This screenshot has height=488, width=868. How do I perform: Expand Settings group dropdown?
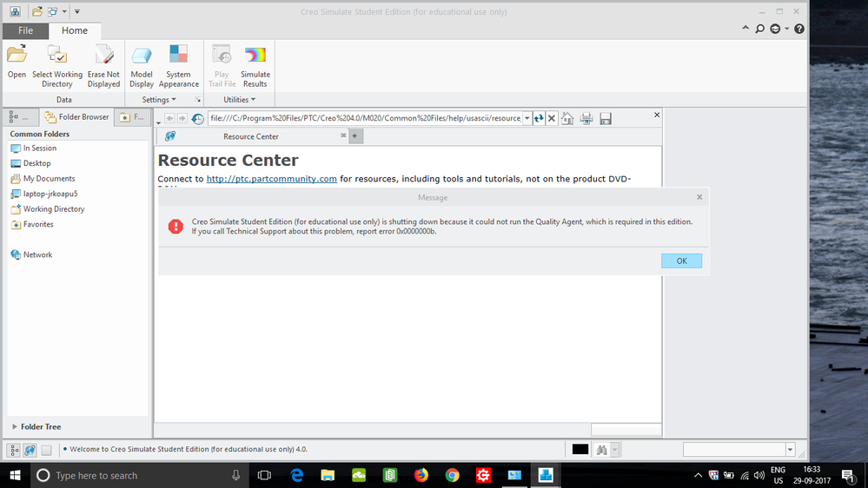point(159,100)
